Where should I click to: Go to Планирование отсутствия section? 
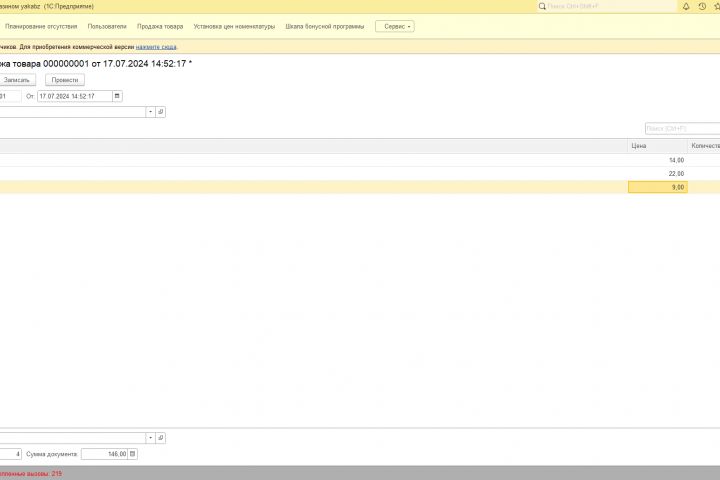click(41, 27)
